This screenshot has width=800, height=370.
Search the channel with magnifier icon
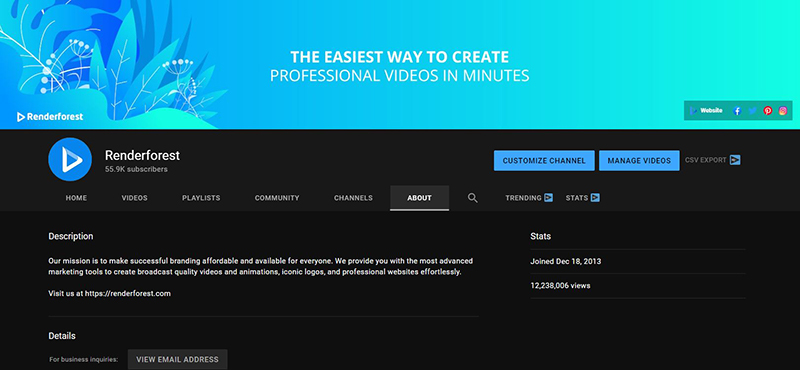(472, 198)
